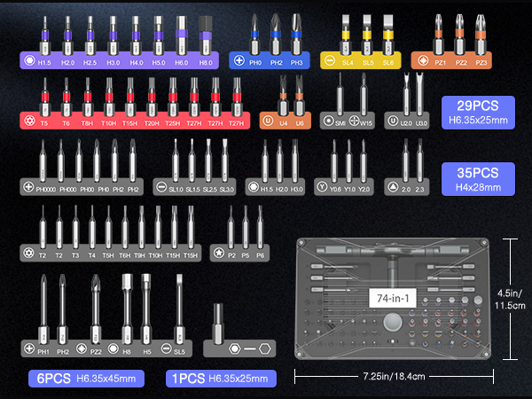
Task: Select the orange U4 U-shaped bit
Action: coord(301,99)
